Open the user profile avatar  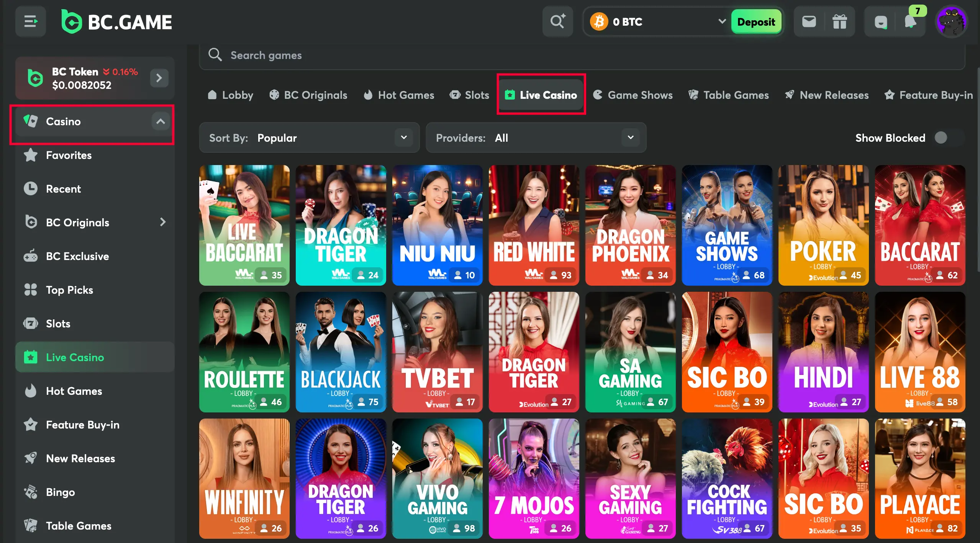point(951,21)
